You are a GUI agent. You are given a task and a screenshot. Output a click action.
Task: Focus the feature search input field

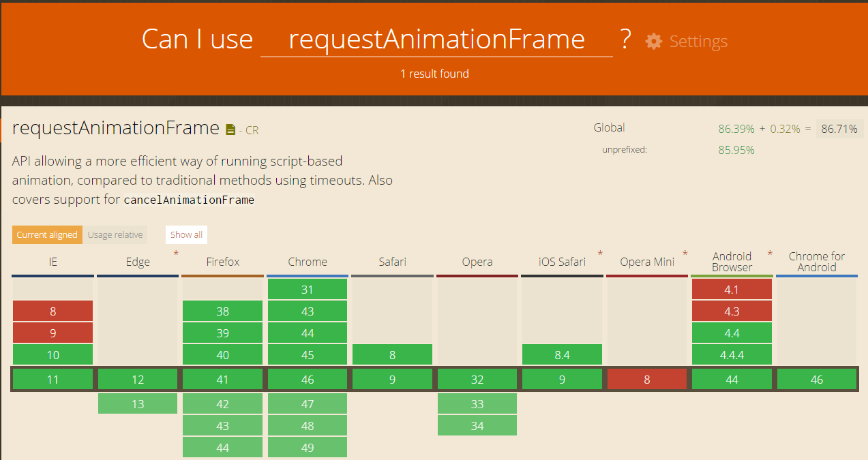436,39
